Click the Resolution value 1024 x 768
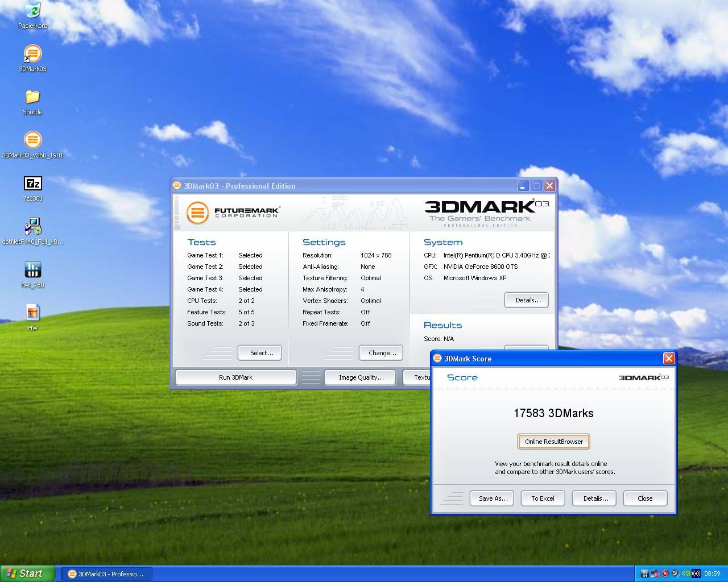Image resolution: width=728 pixels, height=582 pixels. point(376,255)
